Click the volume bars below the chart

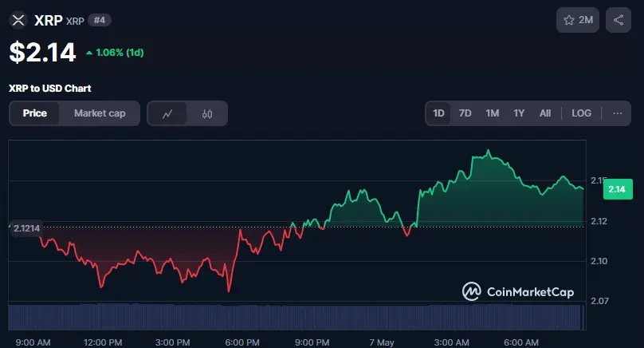[x=296, y=317]
